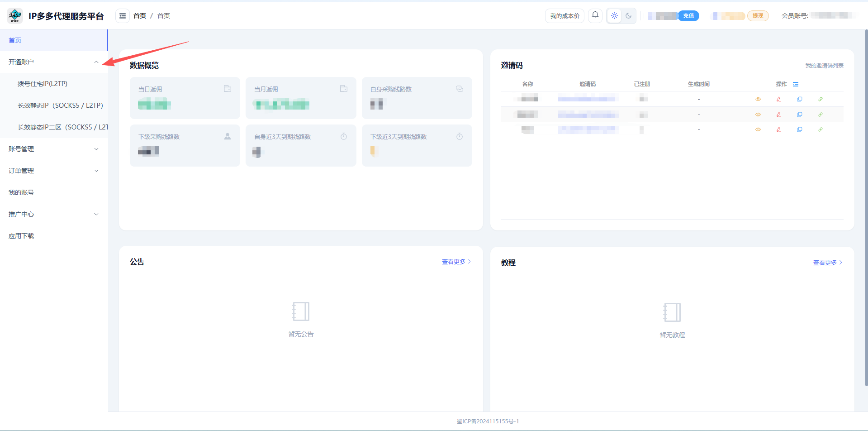Get link for top invitation code row
This screenshot has width=868, height=431.
point(821,99)
